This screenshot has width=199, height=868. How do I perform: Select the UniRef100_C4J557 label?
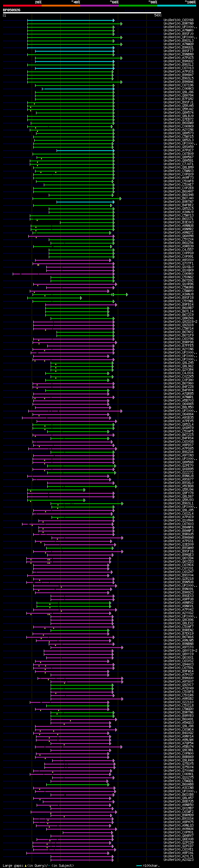tap(178, 250)
